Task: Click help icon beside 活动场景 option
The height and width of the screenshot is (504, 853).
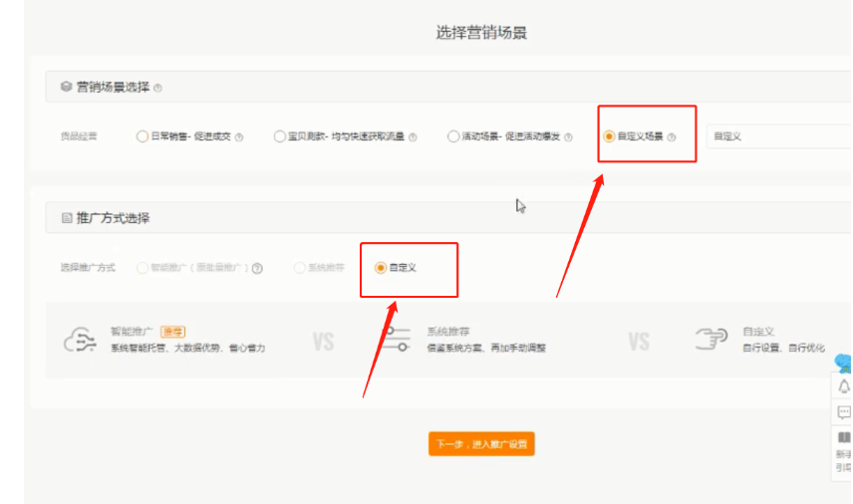Action: coord(568,137)
